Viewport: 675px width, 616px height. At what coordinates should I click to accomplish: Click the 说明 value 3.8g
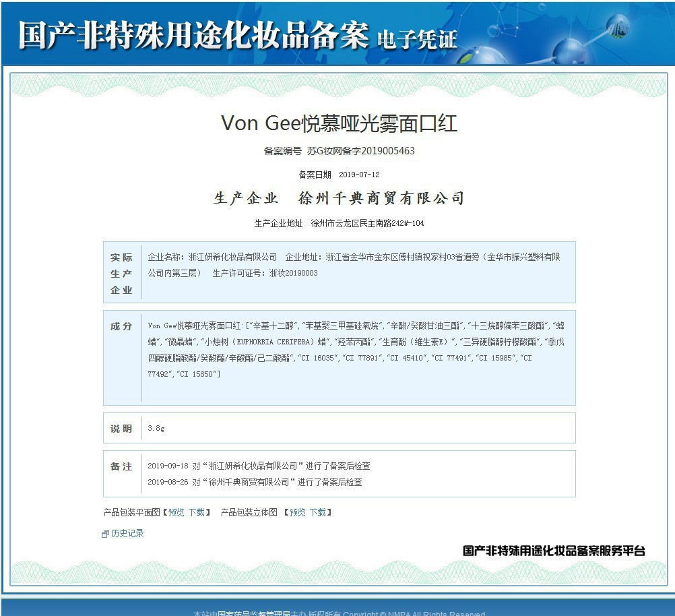click(x=156, y=428)
